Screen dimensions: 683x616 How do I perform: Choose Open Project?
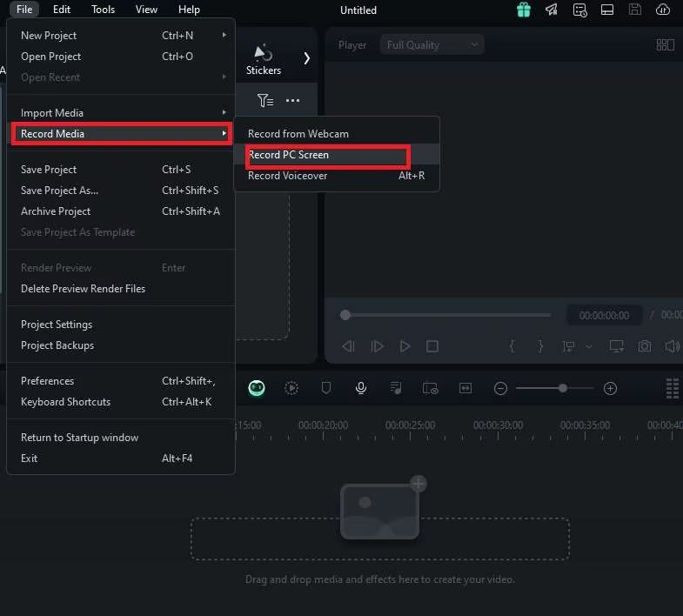pyautogui.click(x=121, y=57)
